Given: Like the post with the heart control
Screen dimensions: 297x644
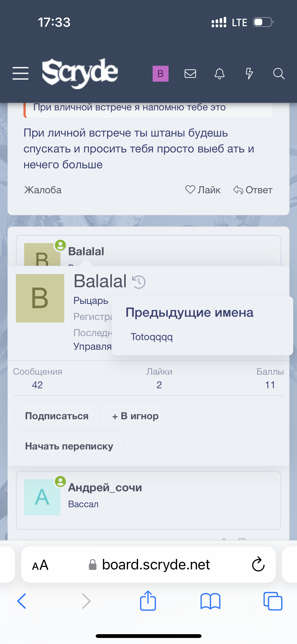Looking at the screenshot, I should (x=203, y=190).
